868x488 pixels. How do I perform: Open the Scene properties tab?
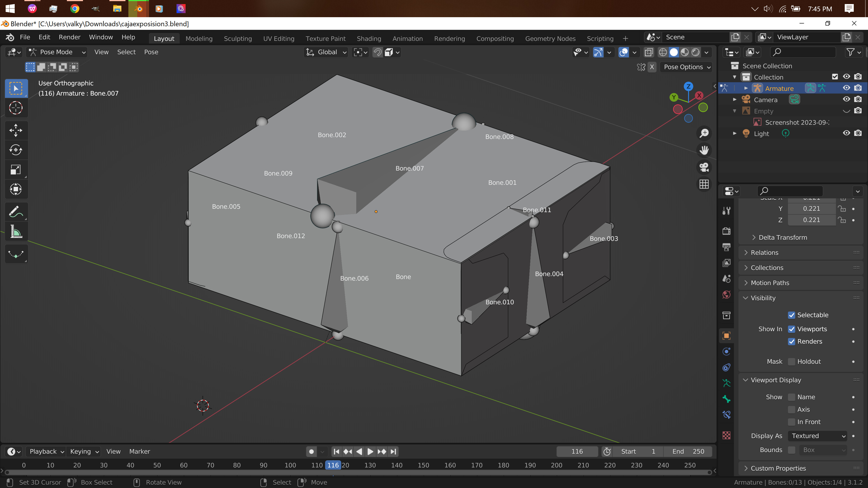(726, 279)
